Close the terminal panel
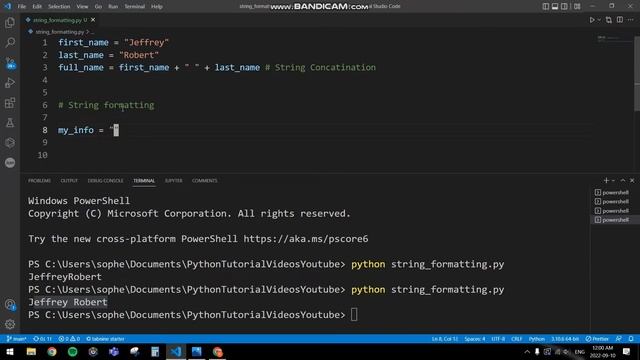 pos(632,180)
